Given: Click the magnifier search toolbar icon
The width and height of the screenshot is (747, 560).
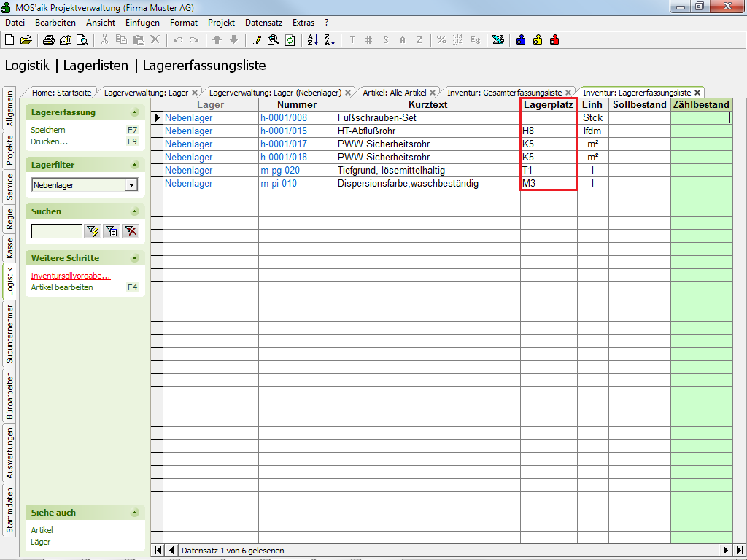Looking at the screenshot, I should [274, 41].
